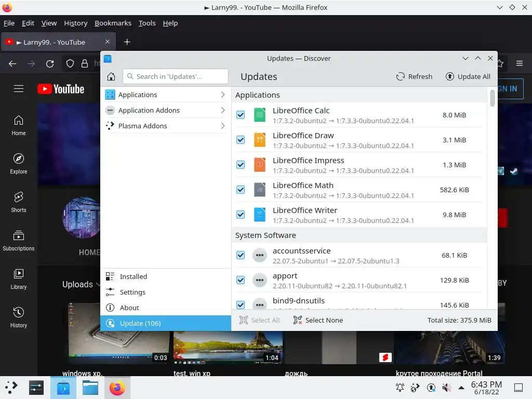Viewport: 532px width, 399px height.
Task: Toggle the YouTube guide hamburger menu
Action: [19, 89]
